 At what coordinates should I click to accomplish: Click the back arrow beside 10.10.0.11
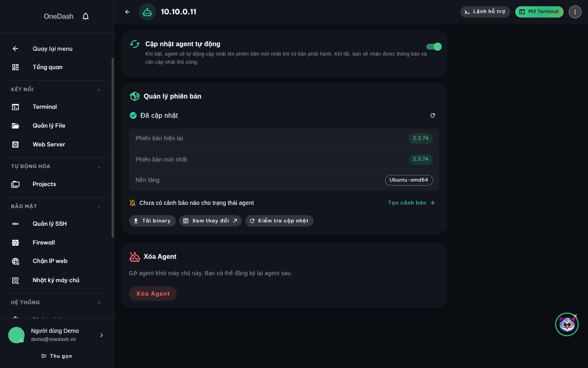pyautogui.click(x=127, y=12)
